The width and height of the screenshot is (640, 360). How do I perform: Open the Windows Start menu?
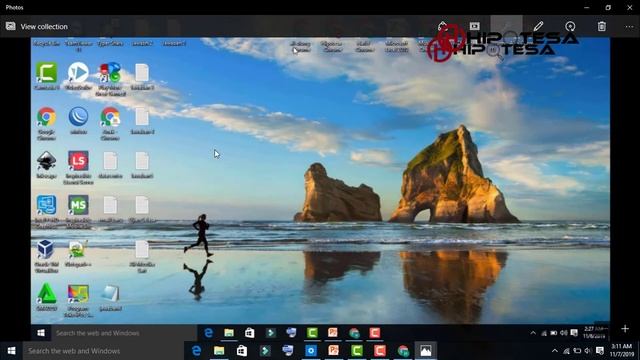(x=11, y=351)
